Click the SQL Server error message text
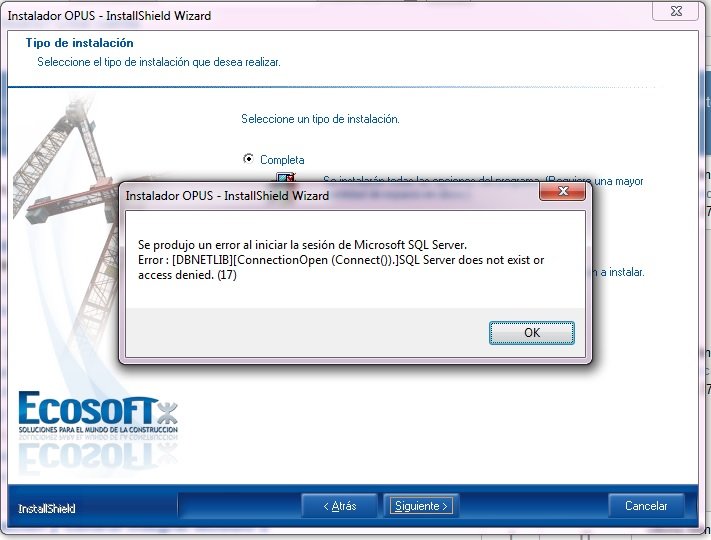711x540 pixels. coord(340,260)
